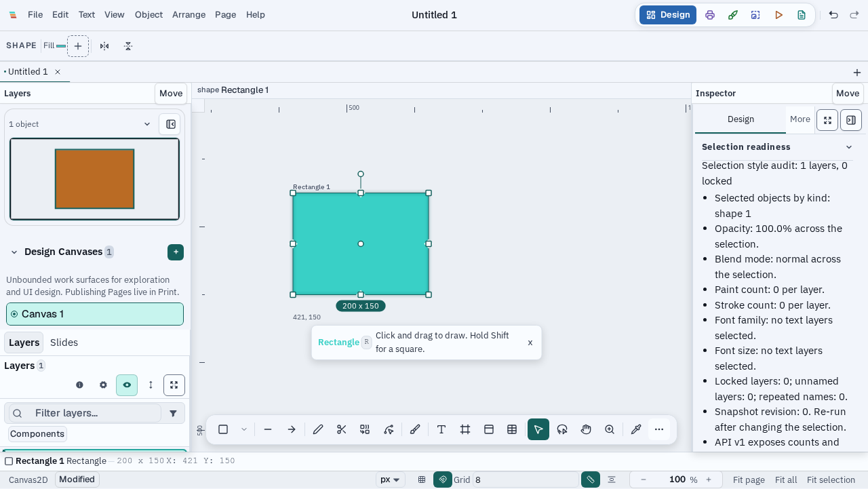Image resolution: width=868 pixels, height=489 pixels.
Task: Select the Arrow line tool
Action: pos(292,429)
